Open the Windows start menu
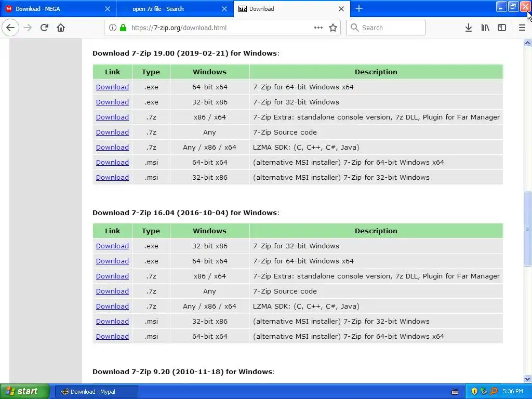 coord(24,392)
